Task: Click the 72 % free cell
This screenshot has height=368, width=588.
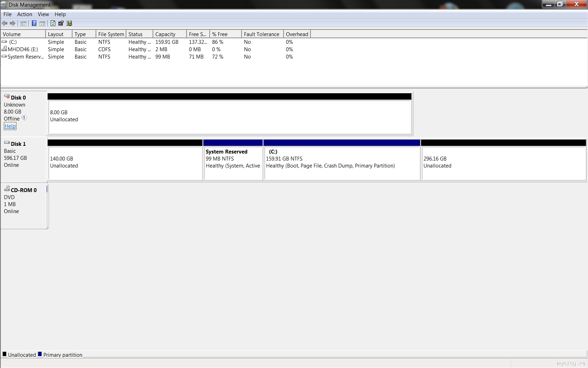Action: point(218,57)
